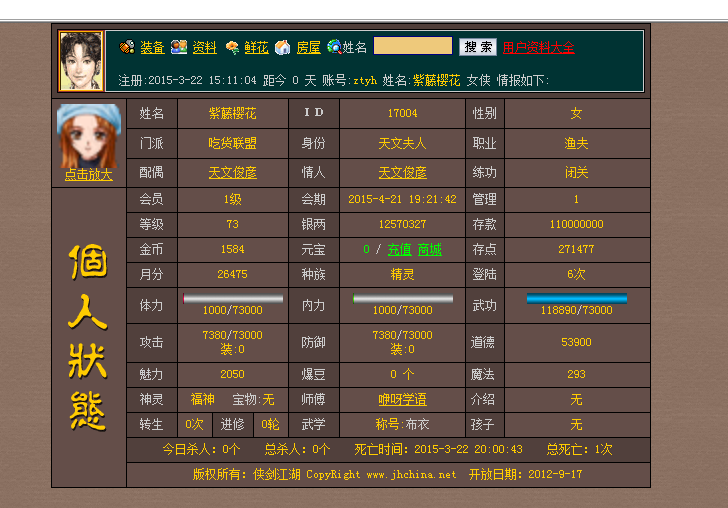Click the blue 武功 progress bar
Viewport: 728px width, 508px height.
tap(577, 299)
